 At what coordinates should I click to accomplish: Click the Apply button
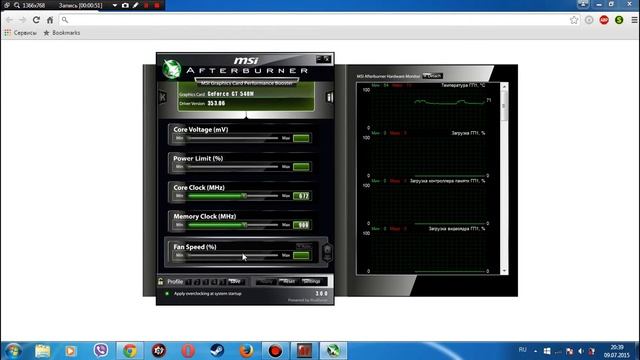click(266, 282)
